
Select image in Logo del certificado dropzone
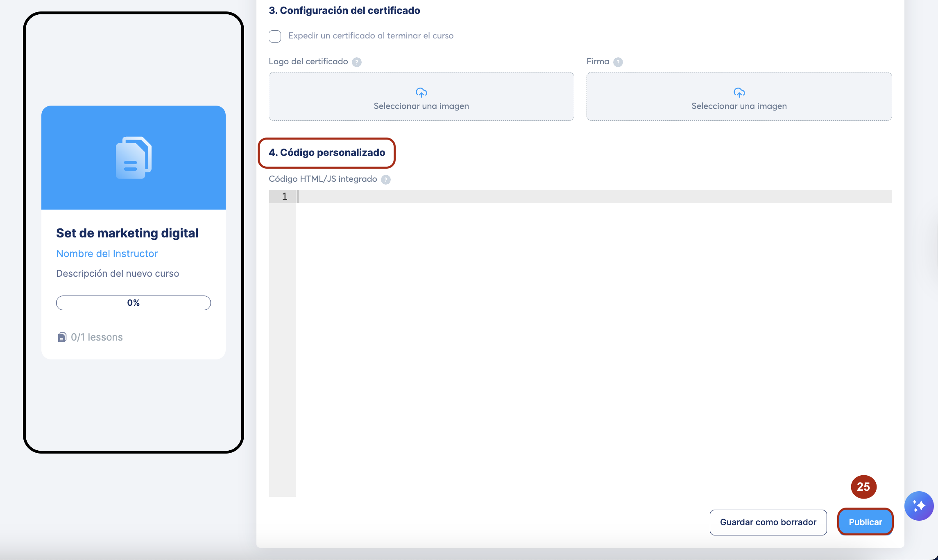click(x=421, y=106)
